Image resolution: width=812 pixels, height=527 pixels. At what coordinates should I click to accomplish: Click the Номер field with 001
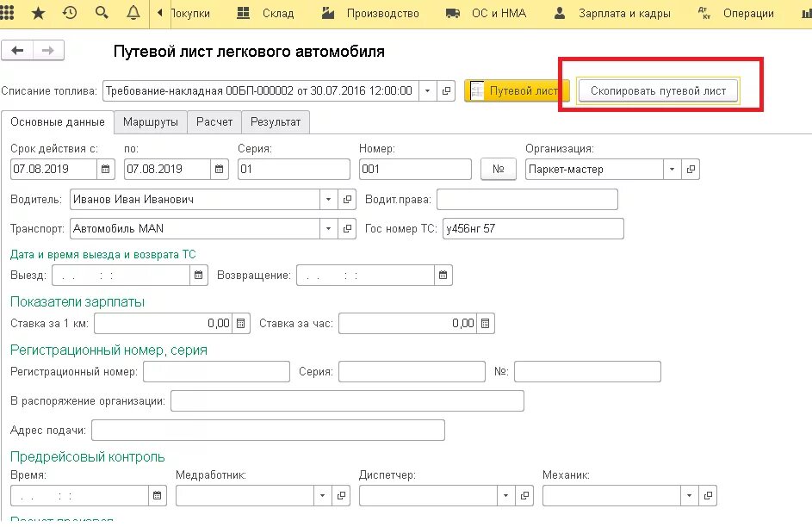[x=415, y=170]
